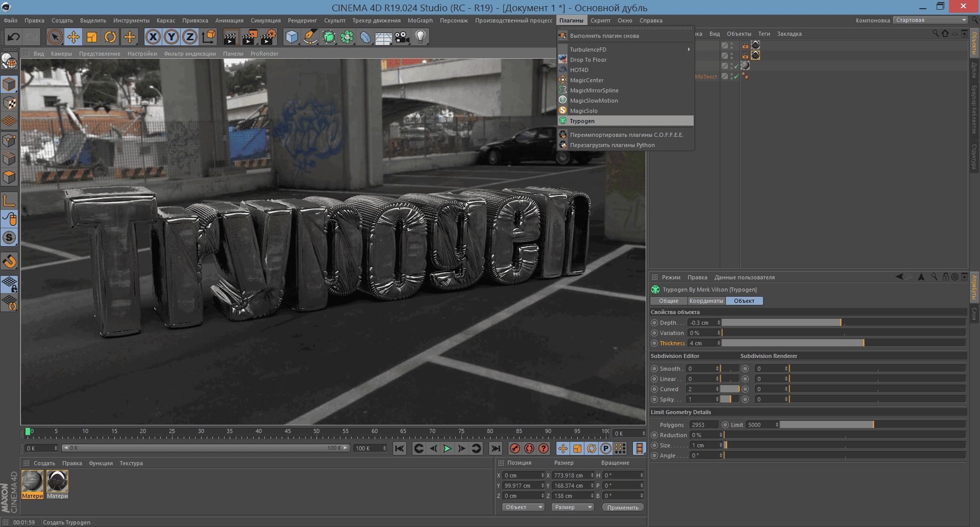Screen dimensions: 980x527
Task: Toggle the X axis lock
Action: 153,37
